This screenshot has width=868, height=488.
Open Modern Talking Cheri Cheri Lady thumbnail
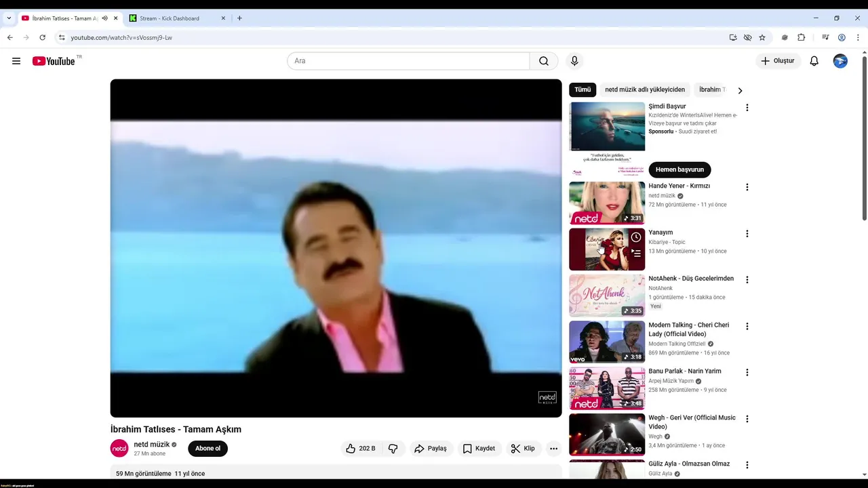[607, 342]
